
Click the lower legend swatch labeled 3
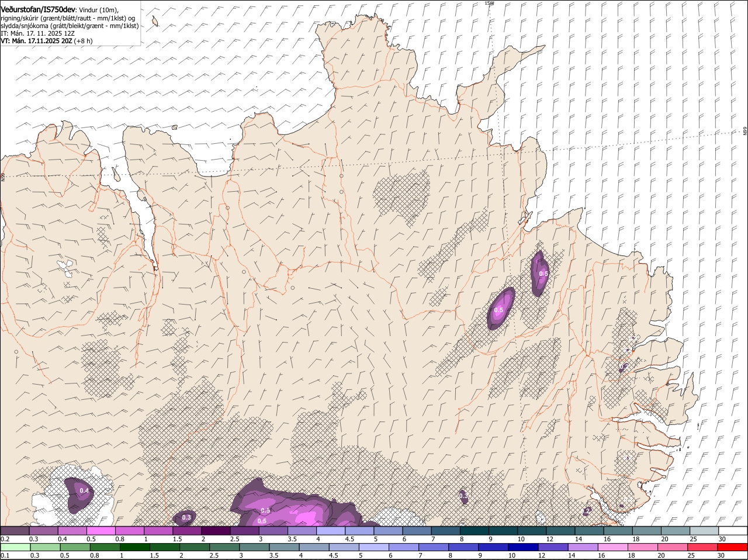pos(254,547)
